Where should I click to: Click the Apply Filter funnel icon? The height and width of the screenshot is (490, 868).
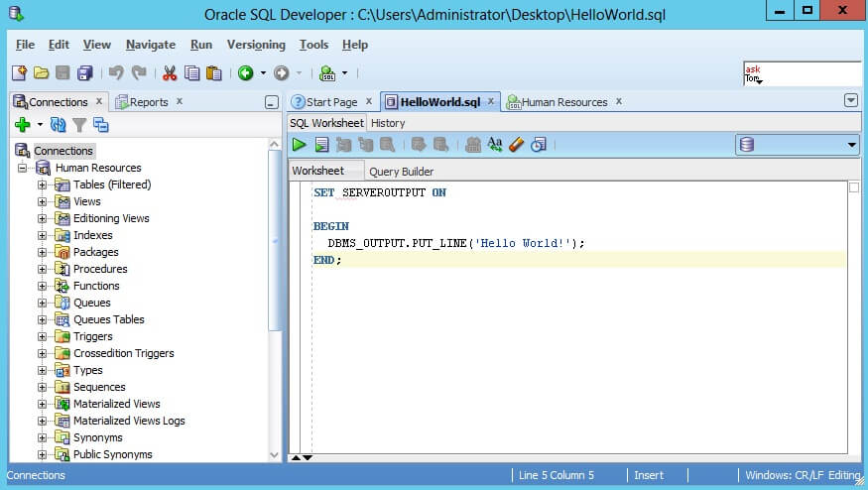pos(79,125)
